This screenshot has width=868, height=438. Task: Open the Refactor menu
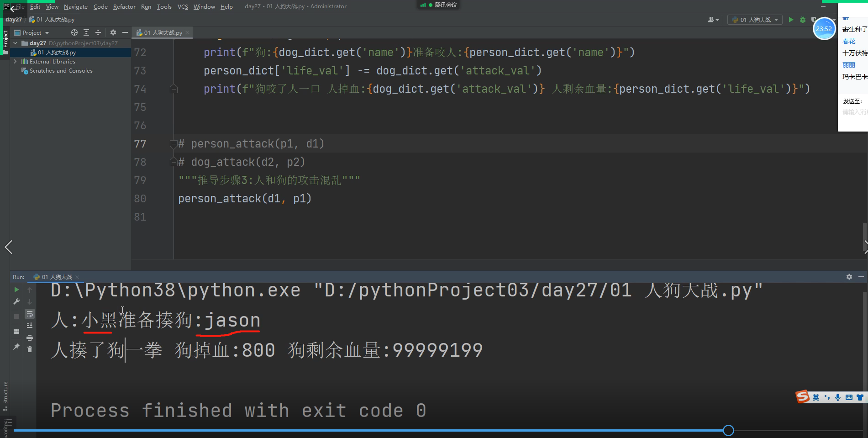[124, 6]
